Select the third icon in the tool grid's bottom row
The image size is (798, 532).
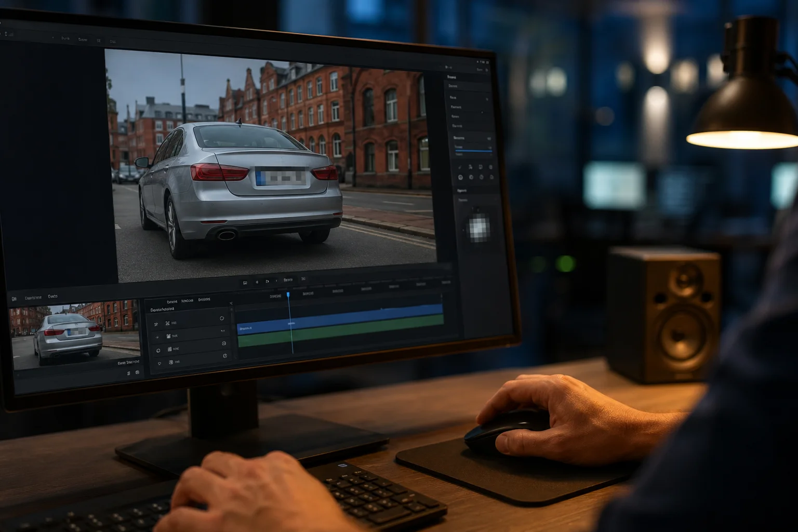point(481,177)
